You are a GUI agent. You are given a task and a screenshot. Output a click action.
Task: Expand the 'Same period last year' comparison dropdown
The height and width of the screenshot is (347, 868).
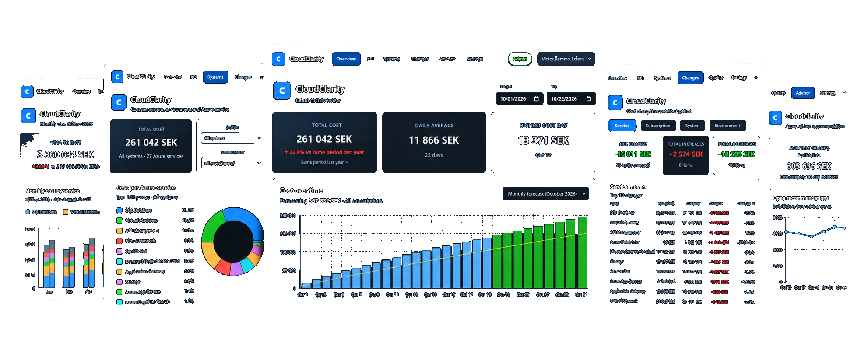tap(324, 162)
